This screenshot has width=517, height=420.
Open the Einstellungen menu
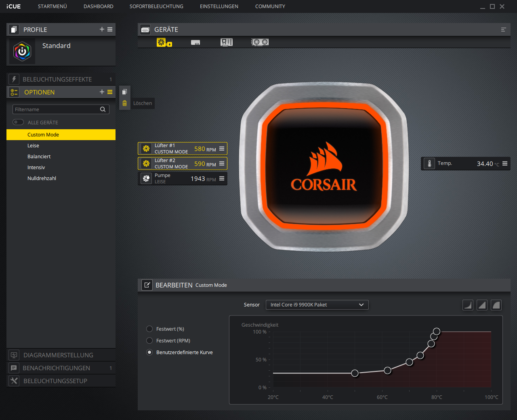(x=219, y=6)
